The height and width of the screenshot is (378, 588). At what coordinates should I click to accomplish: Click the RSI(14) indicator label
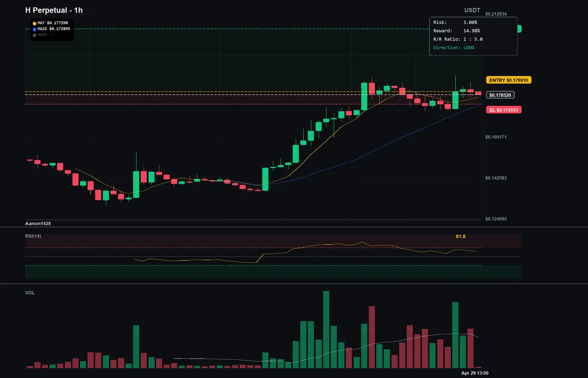point(33,236)
